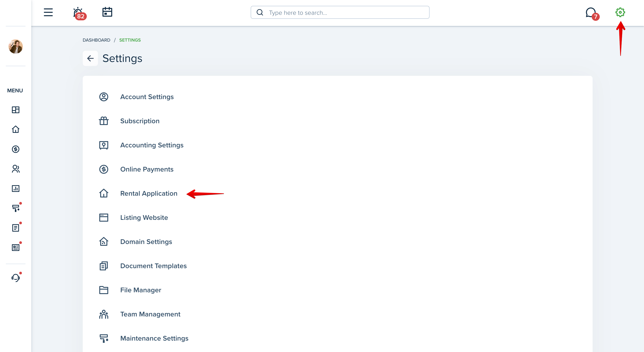The width and height of the screenshot is (644, 352).
Task: Open Listing Website settings
Action: pyautogui.click(x=144, y=218)
